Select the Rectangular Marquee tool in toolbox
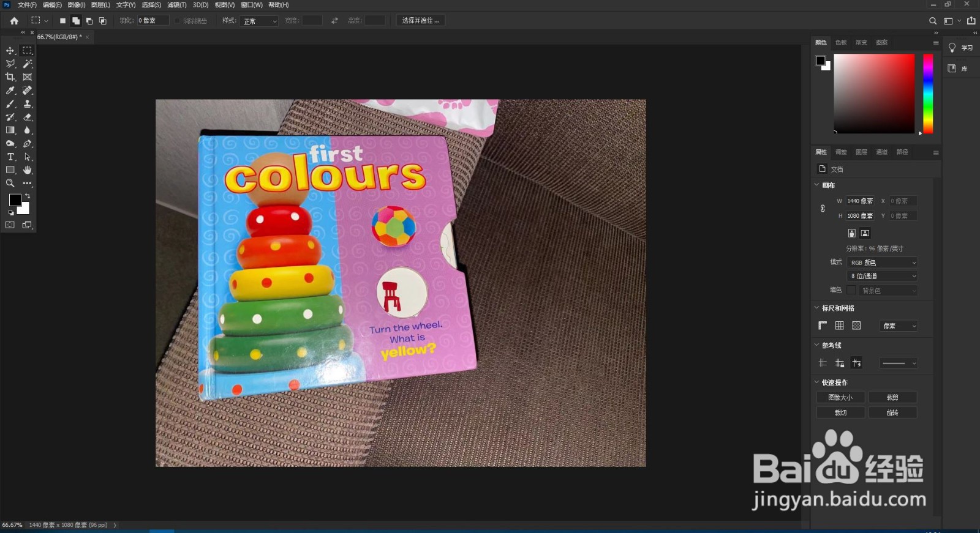 pyautogui.click(x=27, y=51)
